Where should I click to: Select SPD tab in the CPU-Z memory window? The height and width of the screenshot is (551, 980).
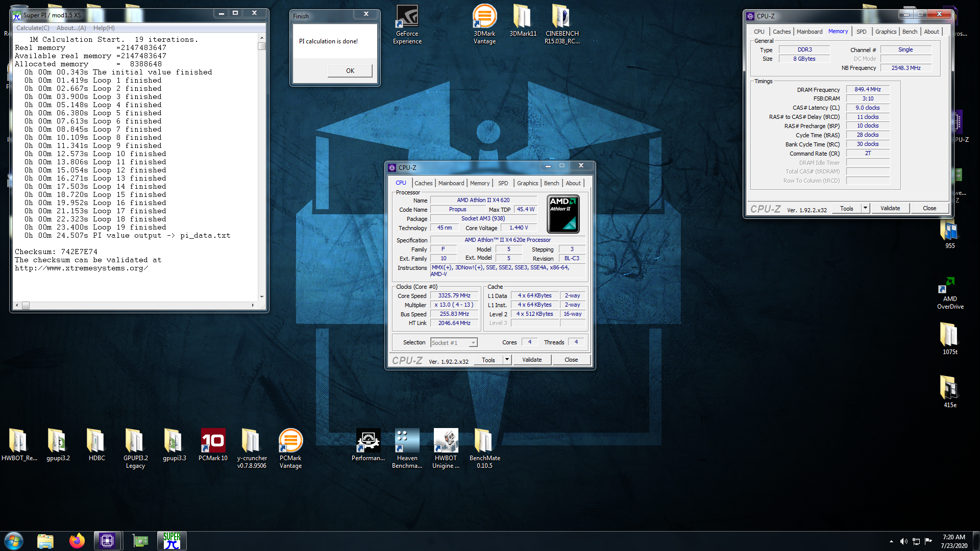[862, 32]
